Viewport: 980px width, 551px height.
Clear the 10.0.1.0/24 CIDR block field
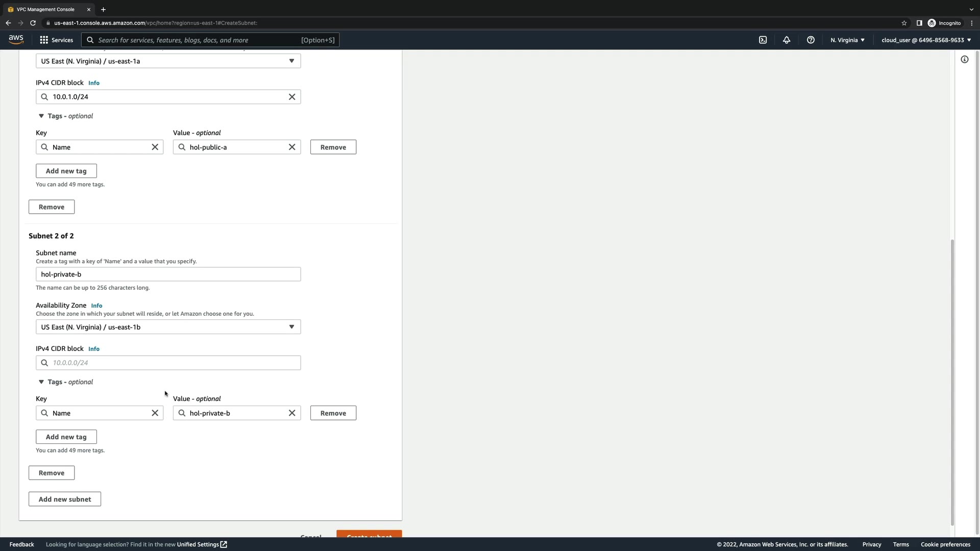coord(292,97)
